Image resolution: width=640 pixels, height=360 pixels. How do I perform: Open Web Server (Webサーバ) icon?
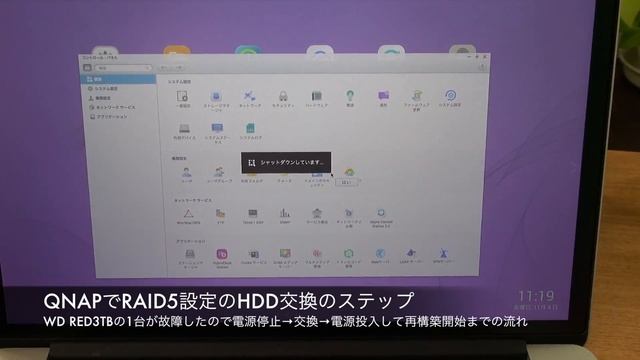tap(380, 253)
